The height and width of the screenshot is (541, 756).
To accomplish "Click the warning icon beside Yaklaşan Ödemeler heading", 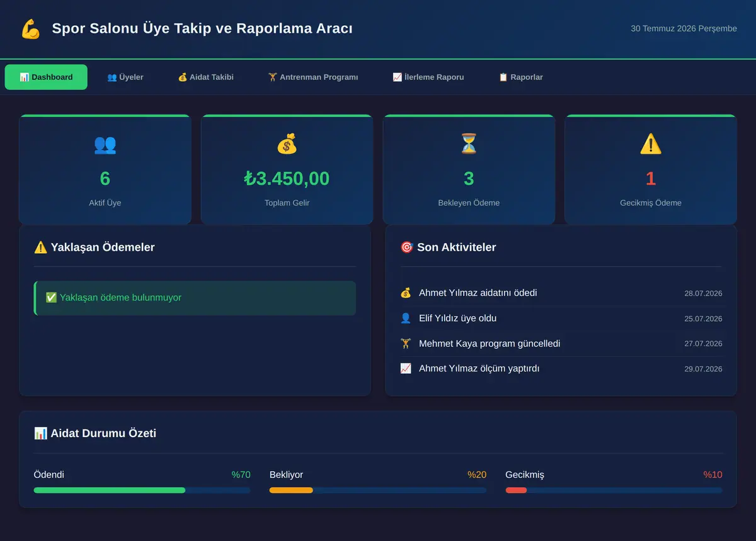I will point(40,248).
